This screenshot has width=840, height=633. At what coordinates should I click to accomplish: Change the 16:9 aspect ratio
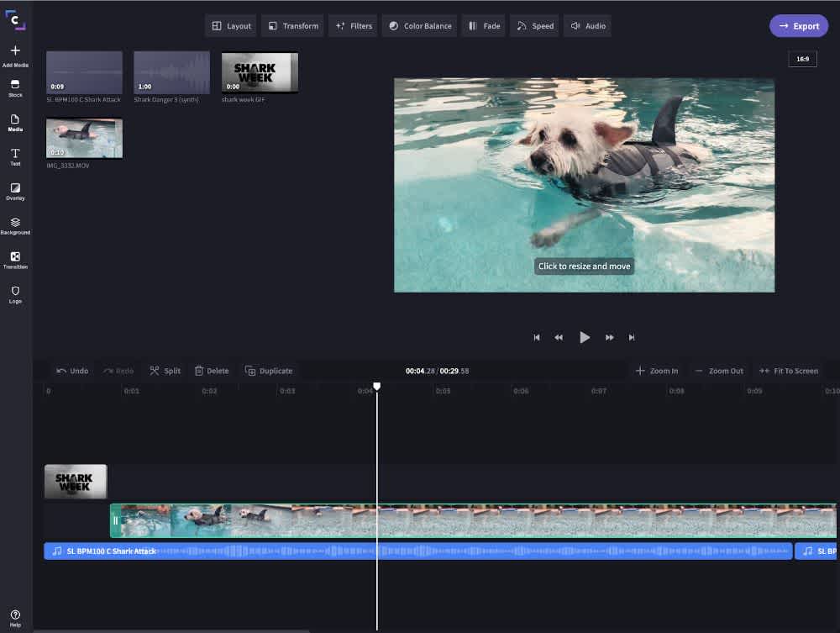(802, 59)
